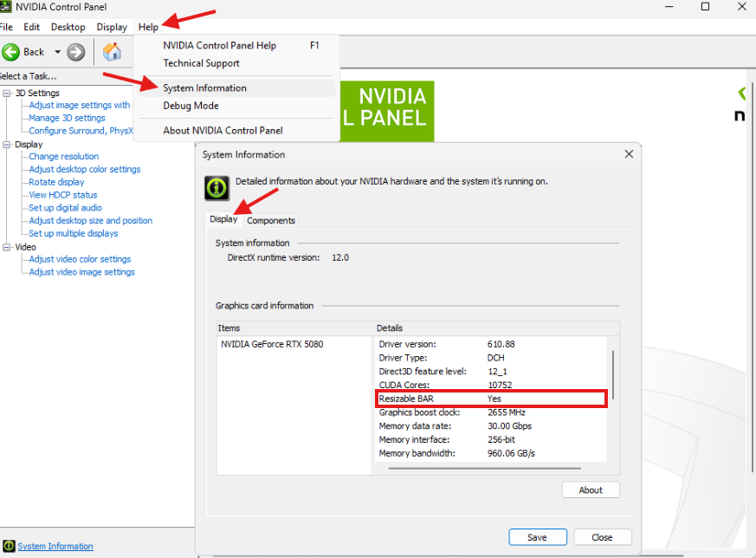Go to the Home page icon
The image size is (756, 558).
112,52
